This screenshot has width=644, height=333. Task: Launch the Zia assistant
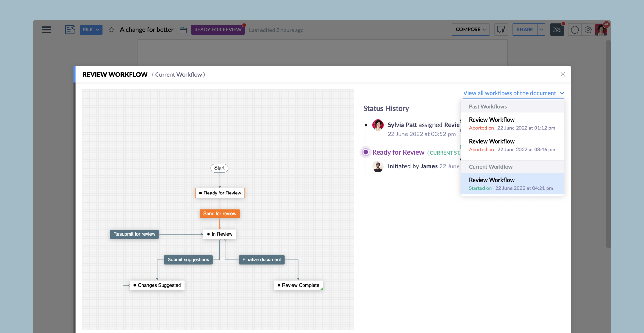(557, 30)
